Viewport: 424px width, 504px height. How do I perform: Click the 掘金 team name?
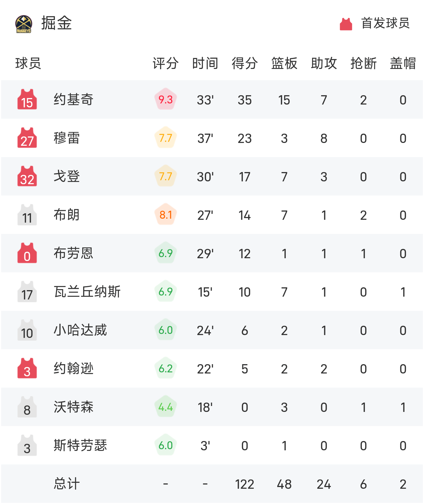(57, 23)
